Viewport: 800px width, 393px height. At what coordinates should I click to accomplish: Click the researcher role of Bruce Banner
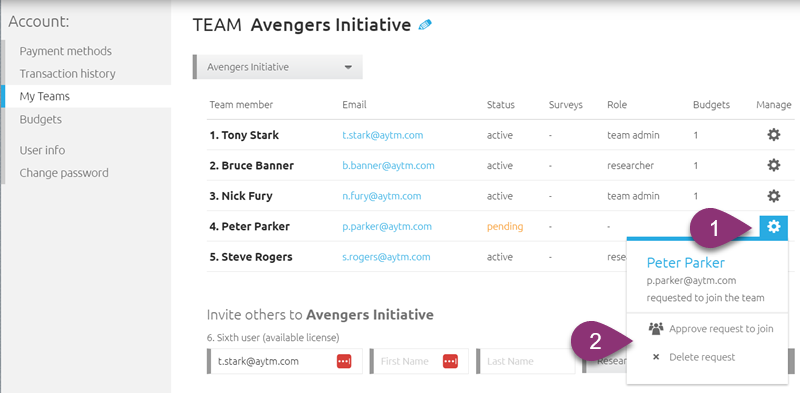(631, 165)
